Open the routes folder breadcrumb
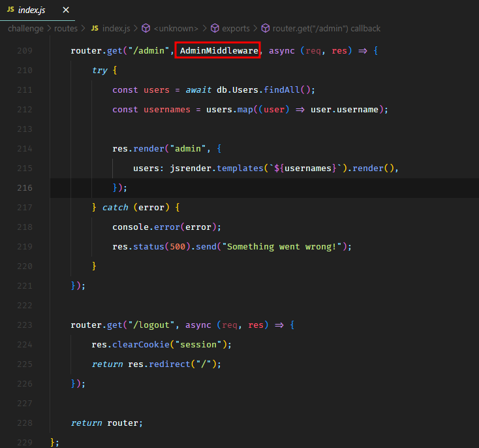This screenshot has height=448, width=479. (x=66, y=29)
